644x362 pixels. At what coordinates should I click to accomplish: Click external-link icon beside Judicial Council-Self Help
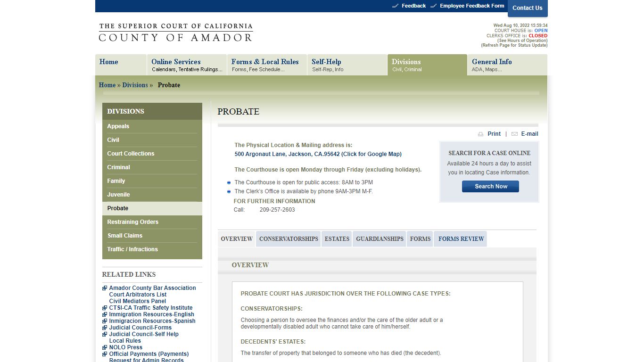click(105, 334)
